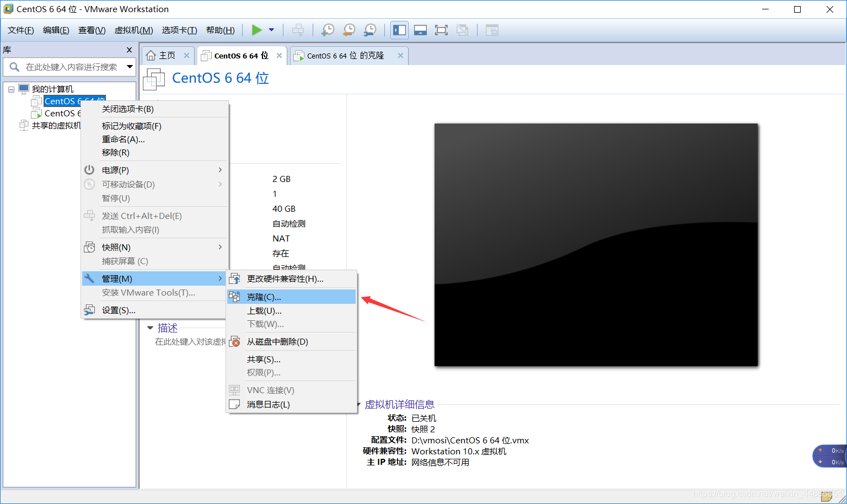Image resolution: width=847 pixels, height=504 pixels.
Task: Click the library search input field
Action: pyautogui.click(x=71, y=67)
